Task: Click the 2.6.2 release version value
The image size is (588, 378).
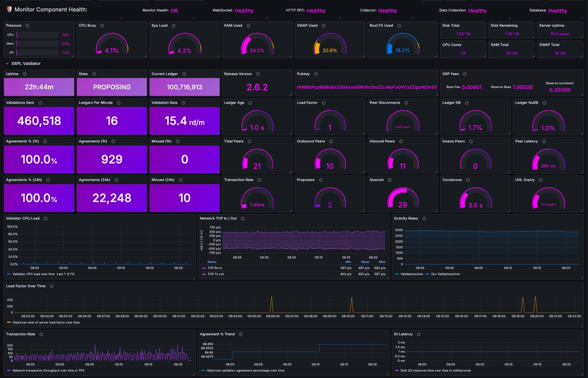Action: click(x=257, y=87)
